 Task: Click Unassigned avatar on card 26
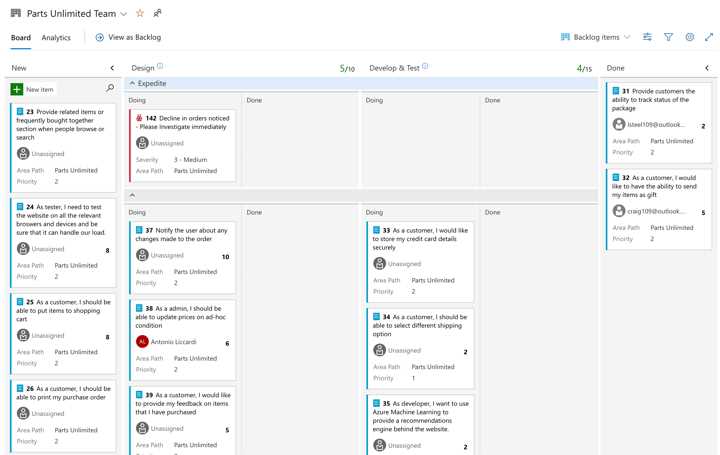[x=23, y=413]
